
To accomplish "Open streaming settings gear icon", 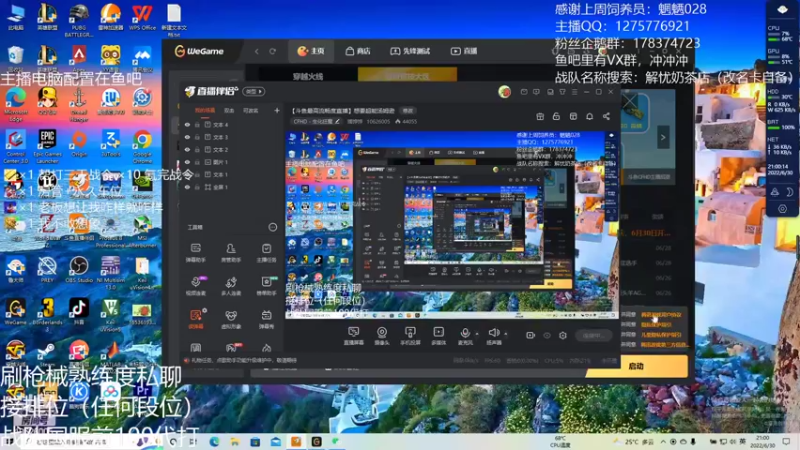I will pos(563,335).
